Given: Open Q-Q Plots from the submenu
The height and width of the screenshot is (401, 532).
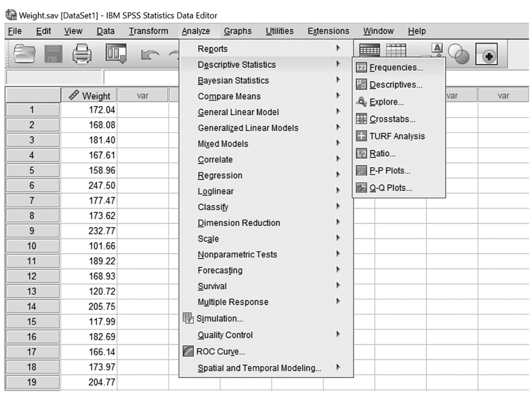Looking at the screenshot, I should (x=390, y=188).
